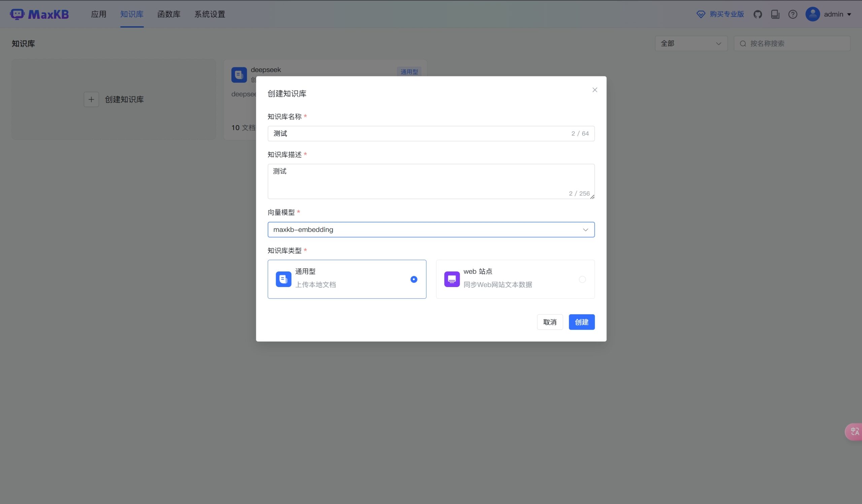Click the 知识库名称 input field
The image size is (862, 504).
coord(431,134)
